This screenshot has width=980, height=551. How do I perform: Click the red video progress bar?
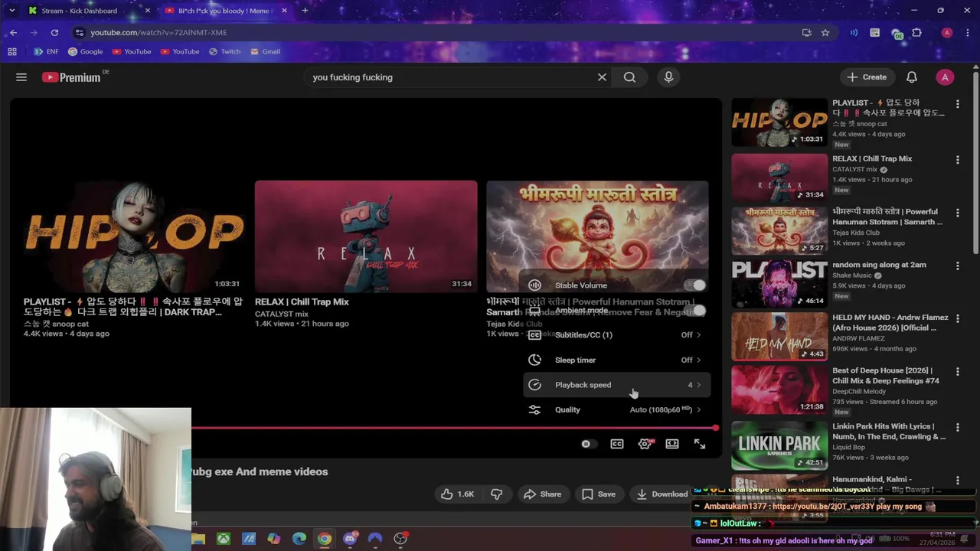coord(453,429)
